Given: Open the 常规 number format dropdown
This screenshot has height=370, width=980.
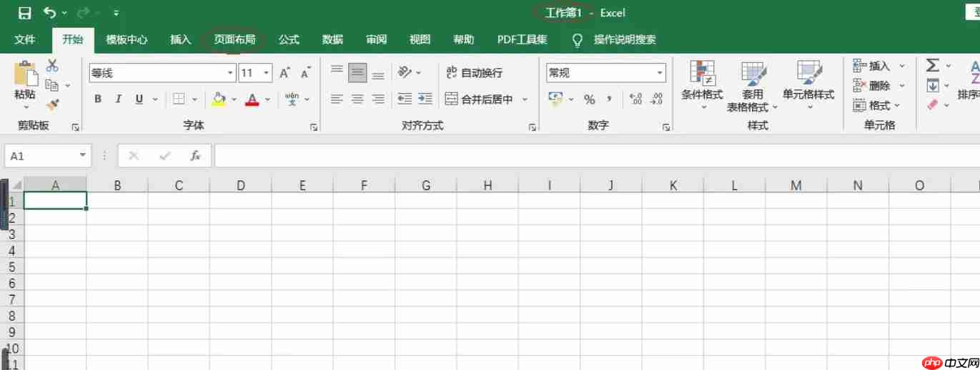Looking at the screenshot, I should coord(659,73).
